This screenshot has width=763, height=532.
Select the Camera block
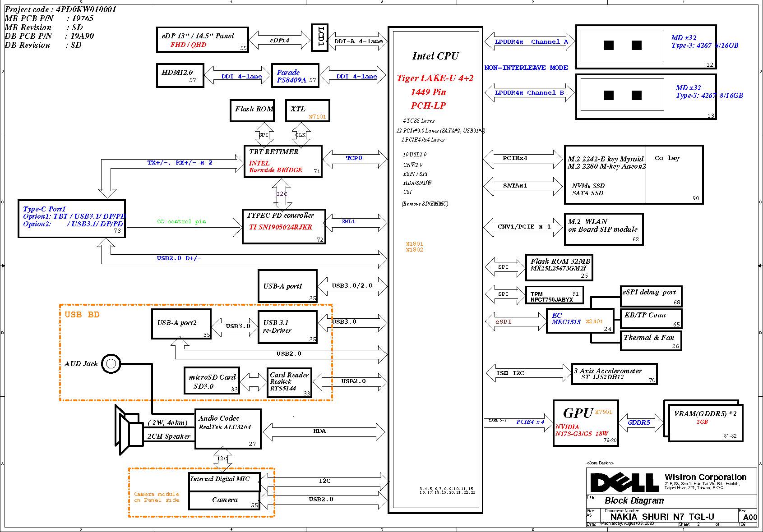[x=225, y=500]
